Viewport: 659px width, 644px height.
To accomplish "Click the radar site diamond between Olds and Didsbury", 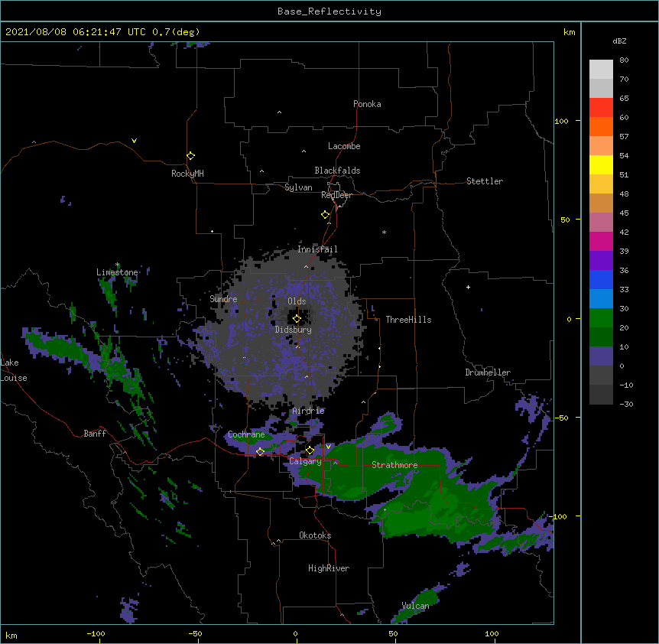I will [x=297, y=318].
